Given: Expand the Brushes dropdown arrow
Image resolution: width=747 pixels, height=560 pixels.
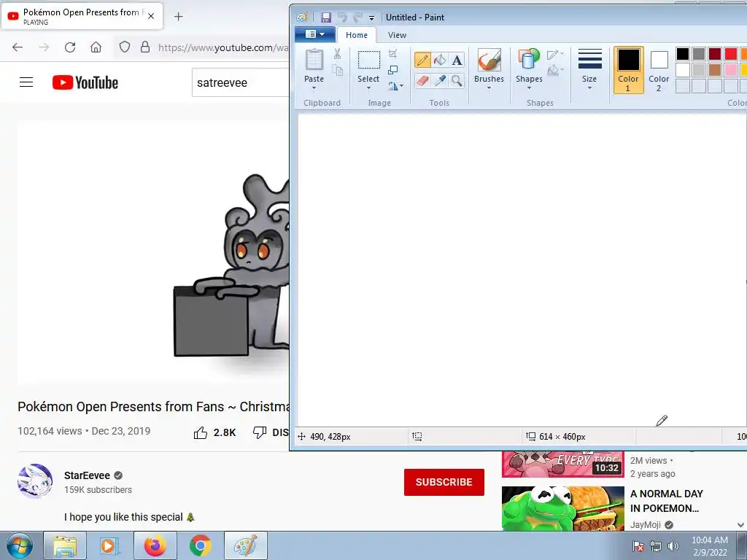Looking at the screenshot, I should coord(489,88).
